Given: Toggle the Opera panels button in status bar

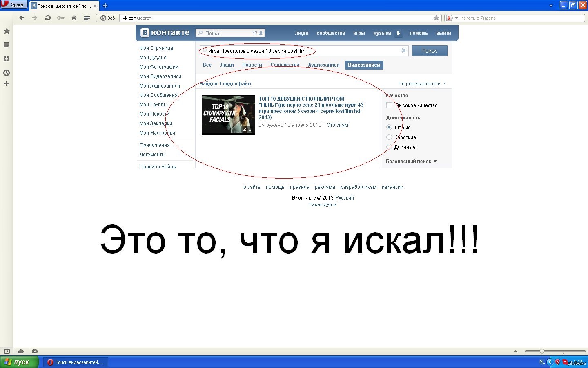Looking at the screenshot, I should 7,351.
